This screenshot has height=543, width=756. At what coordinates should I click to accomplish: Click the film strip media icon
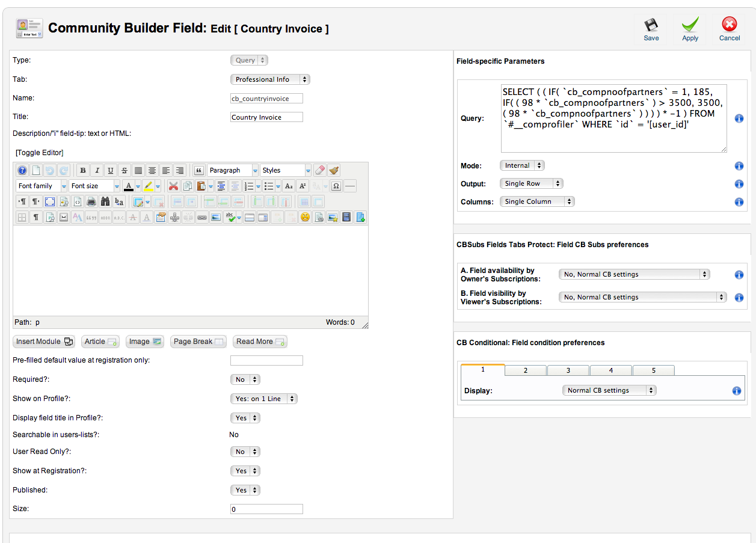coord(346,217)
